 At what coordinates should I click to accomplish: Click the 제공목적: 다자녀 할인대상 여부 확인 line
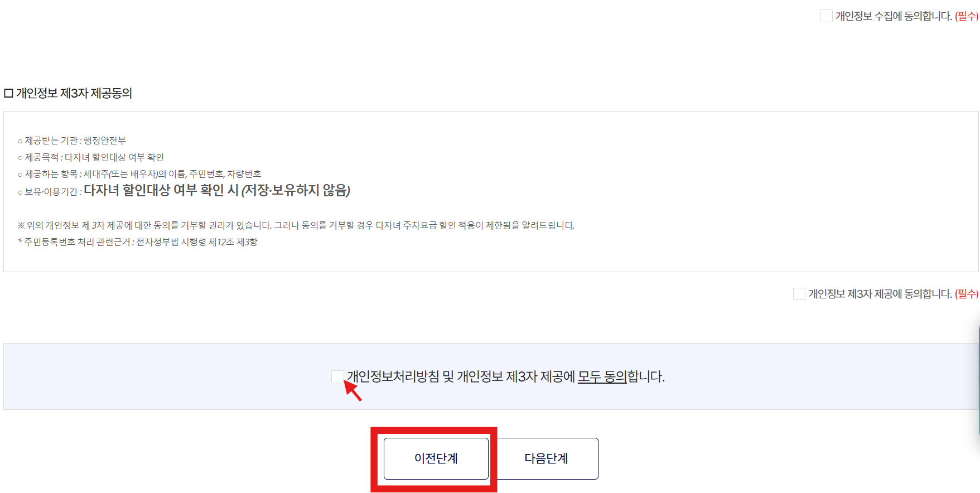coord(91,157)
